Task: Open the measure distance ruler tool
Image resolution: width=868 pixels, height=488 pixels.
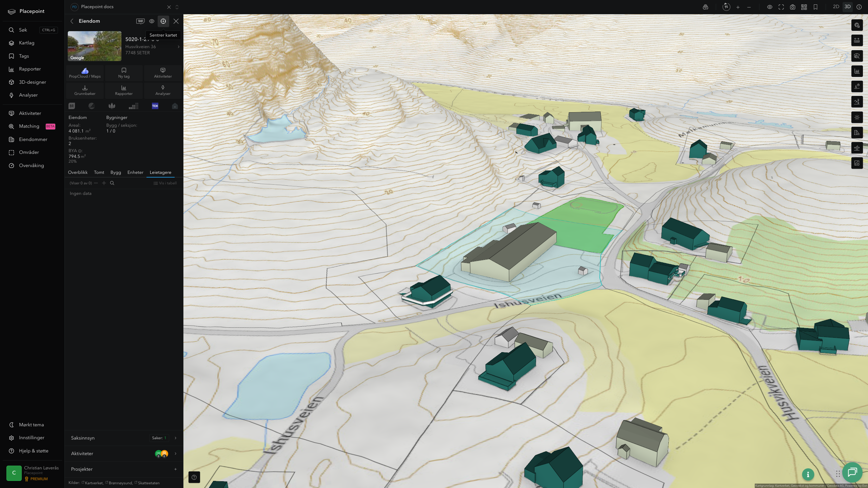Action: pos(857,40)
